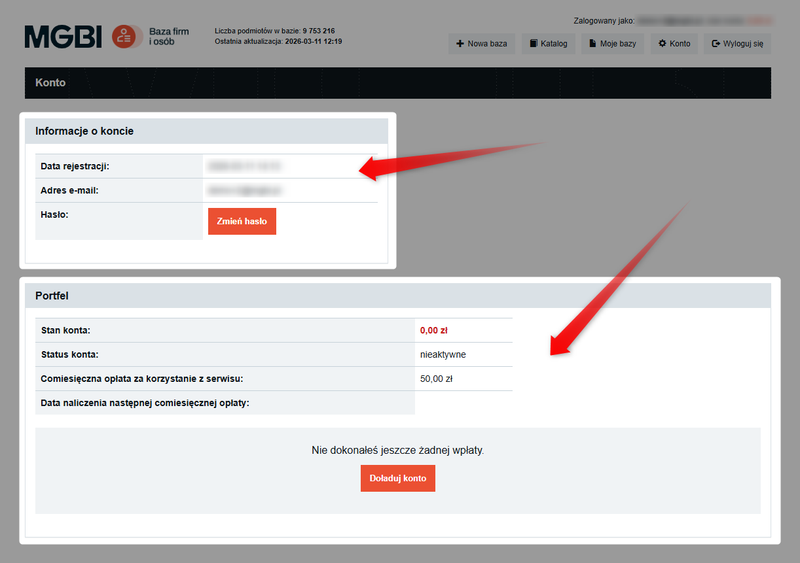Viewport: 800px width, 563px height.
Task: Click the Moje bazy document icon
Action: click(x=591, y=44)
